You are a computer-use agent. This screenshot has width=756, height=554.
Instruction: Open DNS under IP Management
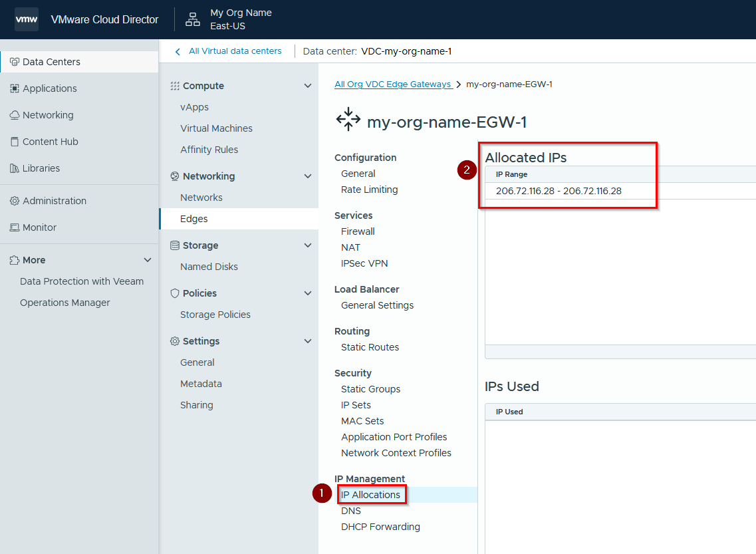[x=351, y=511]
